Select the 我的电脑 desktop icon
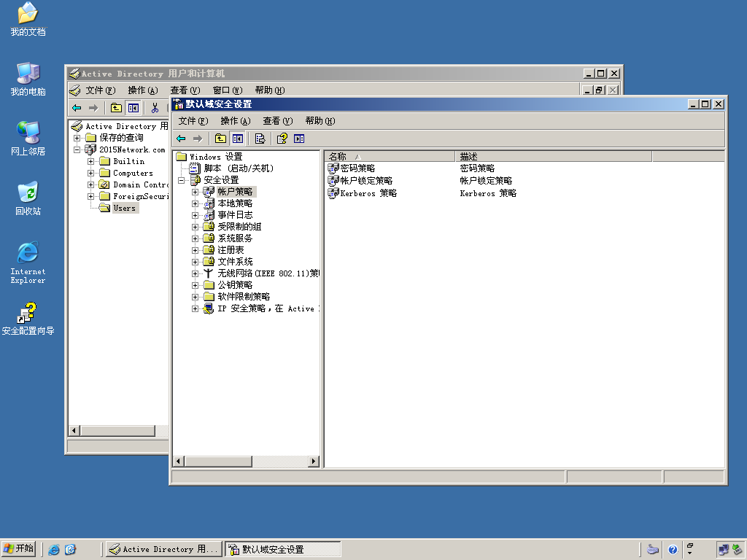 click(x=28, y=79)
